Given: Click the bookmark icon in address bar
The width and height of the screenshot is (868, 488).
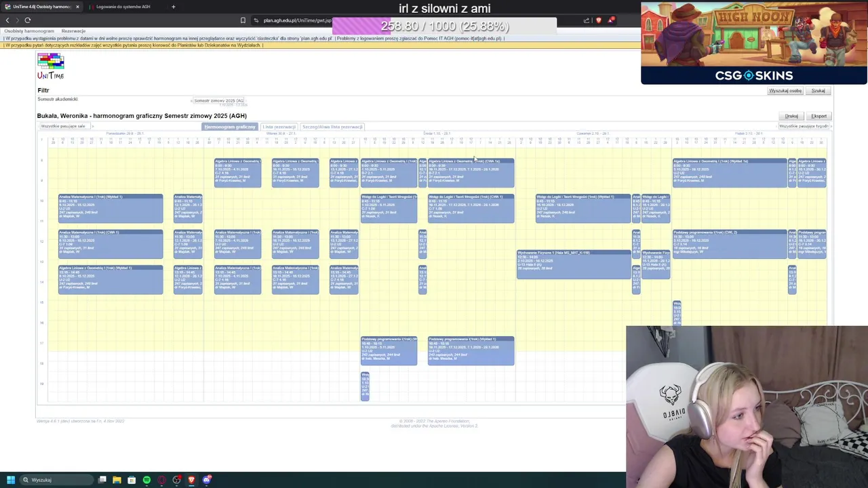Looking at the screenshot, I should (243, 20).
